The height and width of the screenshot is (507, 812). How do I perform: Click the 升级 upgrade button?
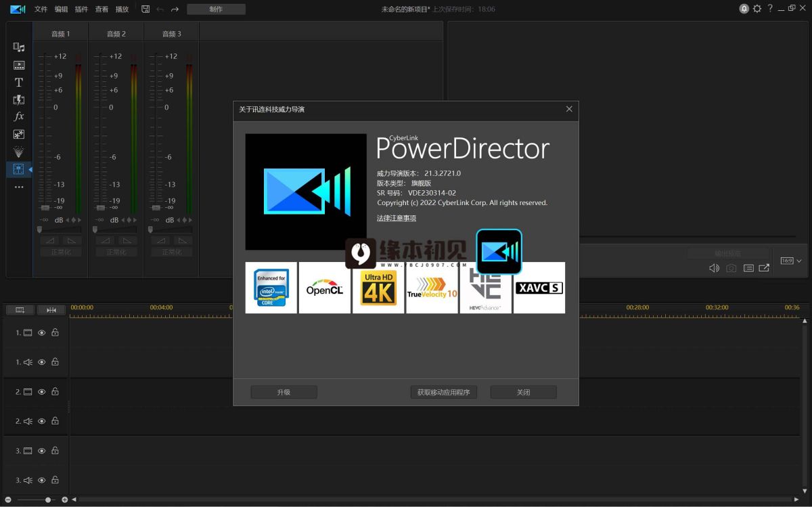pyautogui.click(x=284, y=392)
